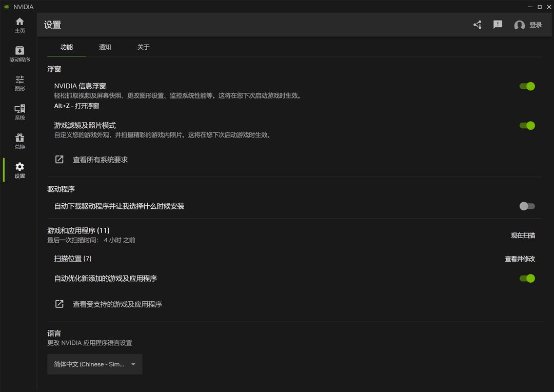The width and height of the screenshot is (554, 392).
Task: Turn off 自动优化新添加的游戏及应用程序 toggle
Action: click(x=527, y=279)
